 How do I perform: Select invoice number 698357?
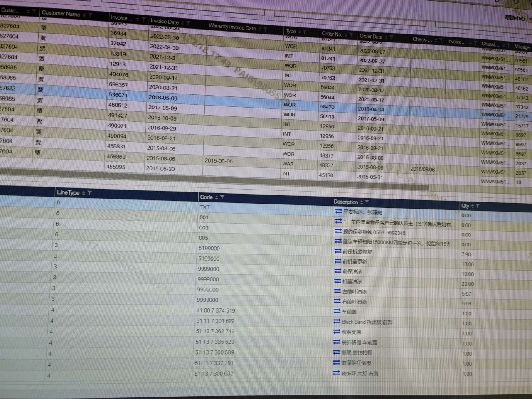pyautogui.click(x=118, y=84)
